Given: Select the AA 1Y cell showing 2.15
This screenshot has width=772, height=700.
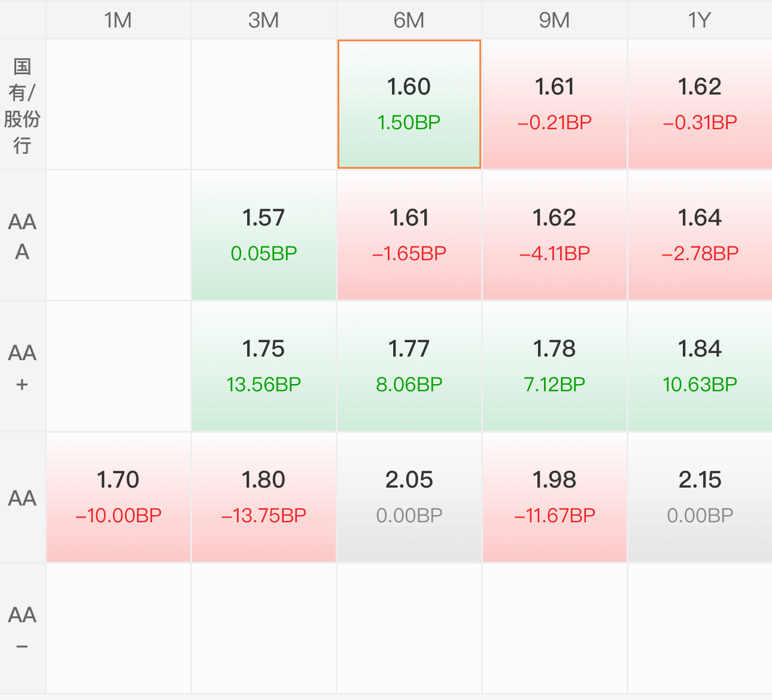Looking at the screenshot, I should 700,498.
